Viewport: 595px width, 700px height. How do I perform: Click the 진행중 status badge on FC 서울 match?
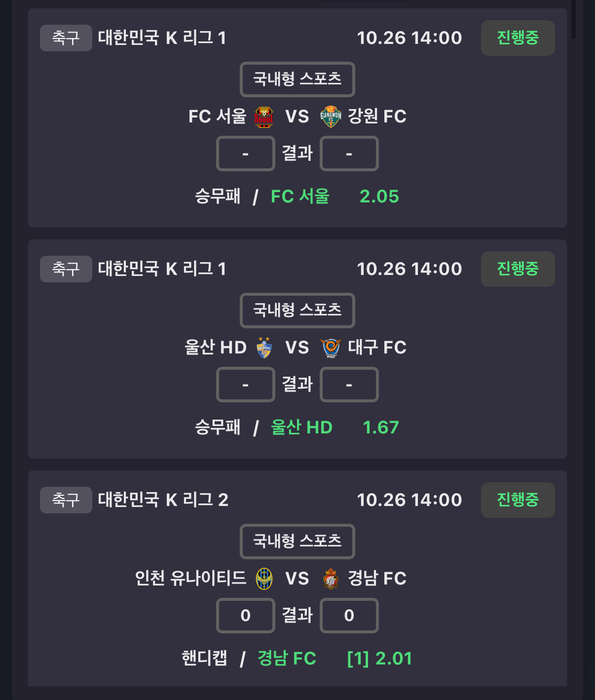pyautogui.click(x=518, y=38)
